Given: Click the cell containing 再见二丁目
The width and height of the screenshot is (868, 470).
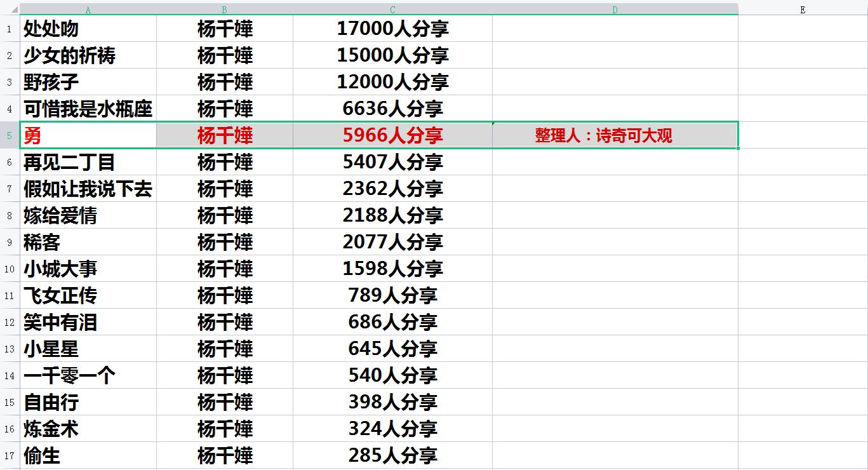Looking at the screenshot, I should pyautogui.click(x=88, y=162).
